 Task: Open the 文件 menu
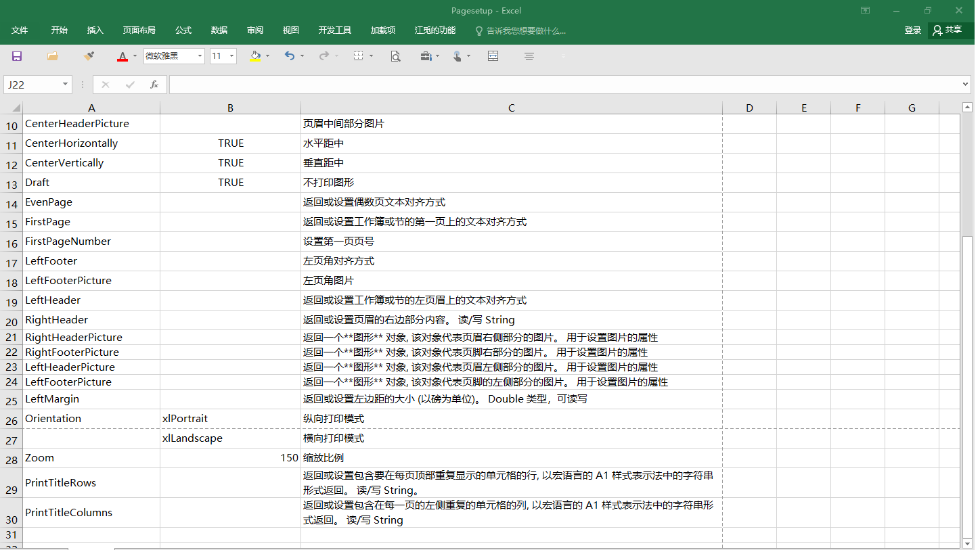20,30
